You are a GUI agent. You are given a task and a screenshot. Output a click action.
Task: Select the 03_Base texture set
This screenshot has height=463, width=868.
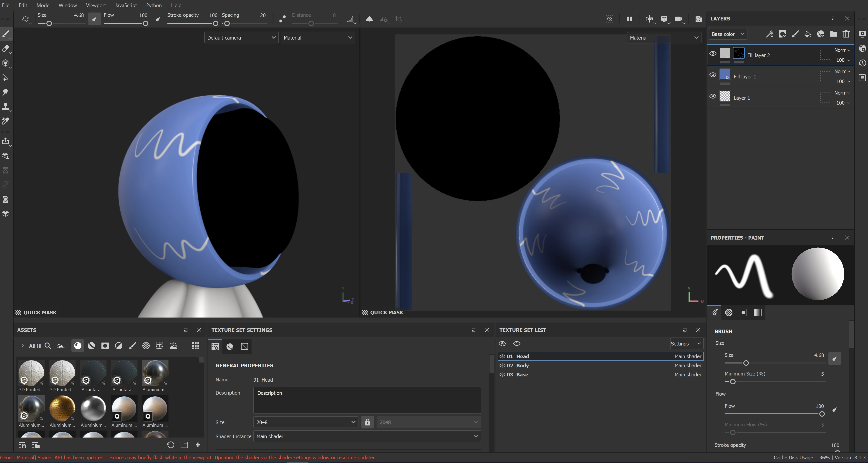(x=517, y=374)
